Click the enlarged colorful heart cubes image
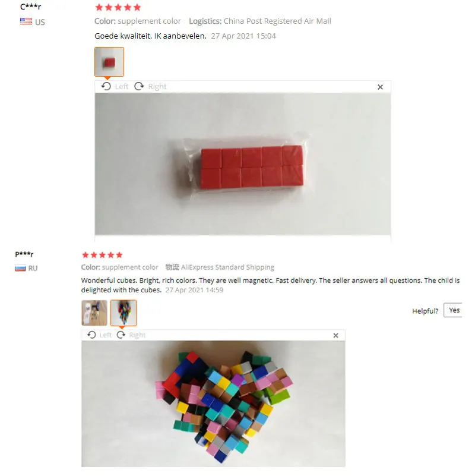Viewport: 475px width, 476px height. pyautogui.click(x=213, y=404)
